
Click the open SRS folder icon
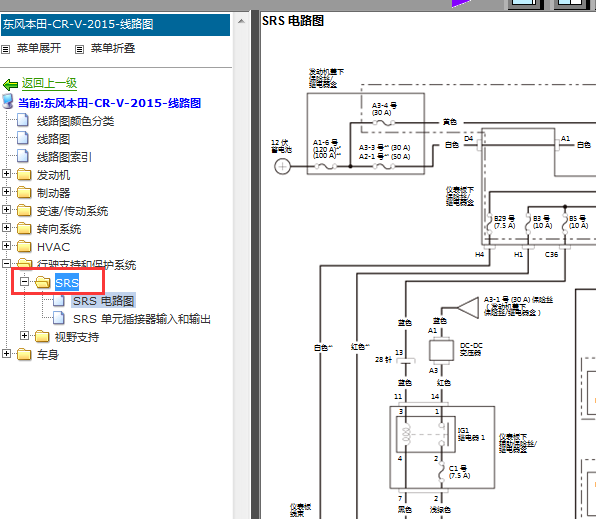pos(43,282)
